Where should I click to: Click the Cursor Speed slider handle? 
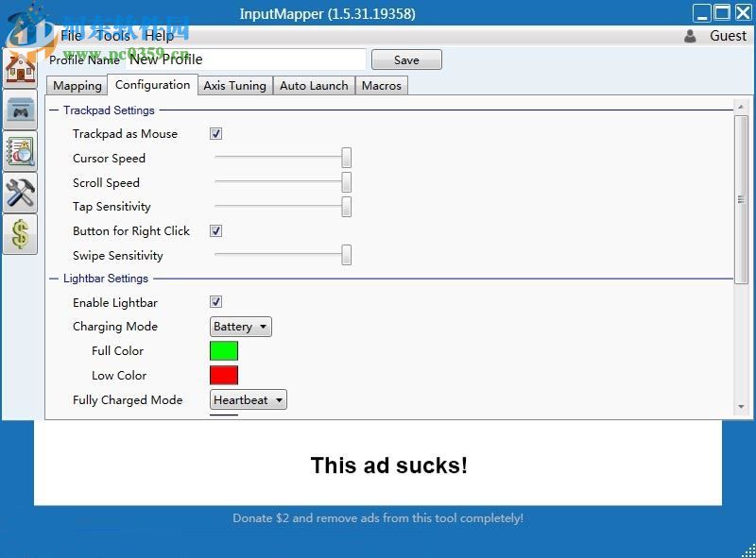(346, 158)
